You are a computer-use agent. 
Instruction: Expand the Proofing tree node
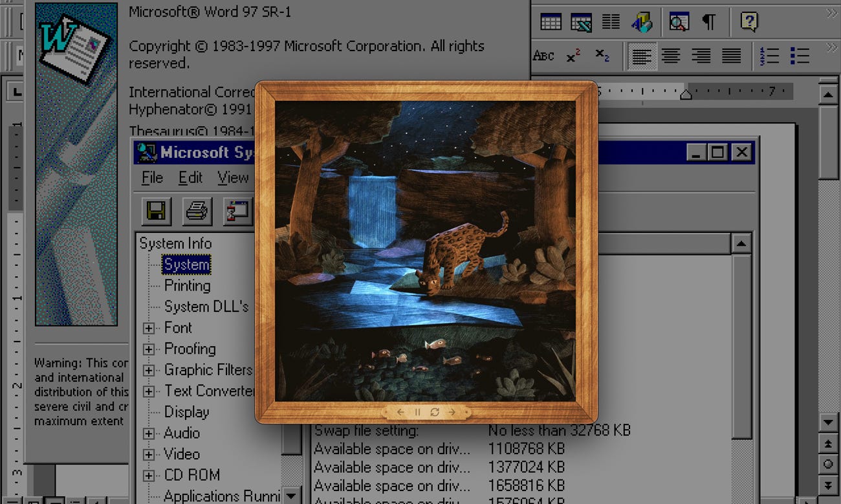[x=149, y=349]
